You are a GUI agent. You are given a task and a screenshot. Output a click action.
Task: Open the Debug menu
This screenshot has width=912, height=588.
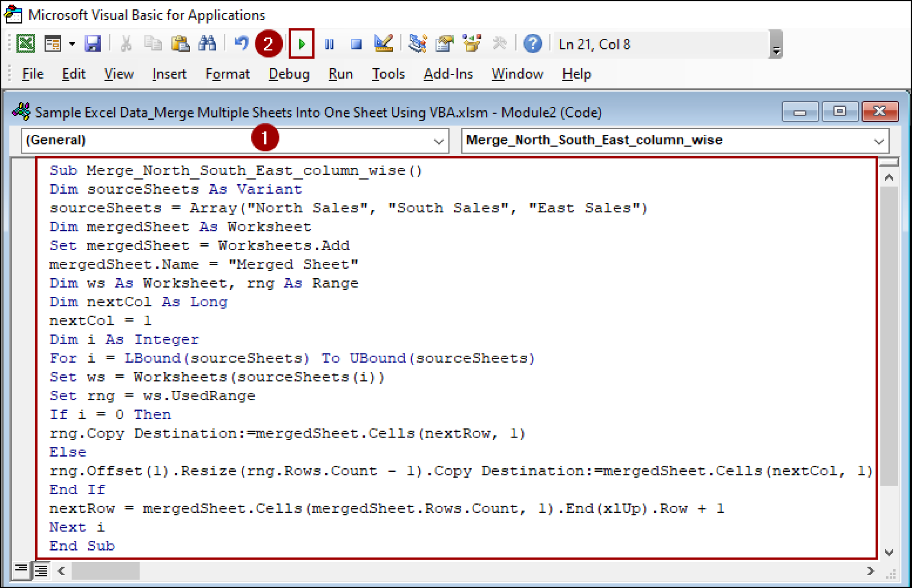pos(289,74)
